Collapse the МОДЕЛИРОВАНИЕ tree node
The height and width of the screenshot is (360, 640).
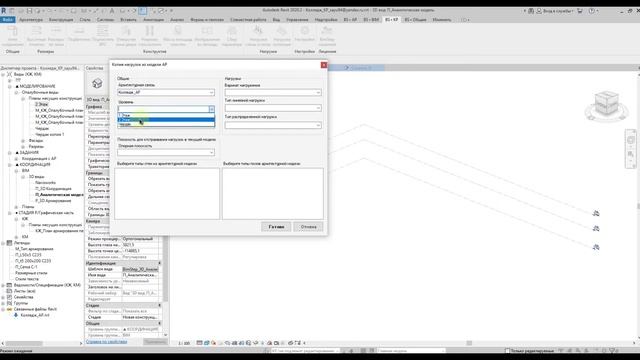(10, 87)
